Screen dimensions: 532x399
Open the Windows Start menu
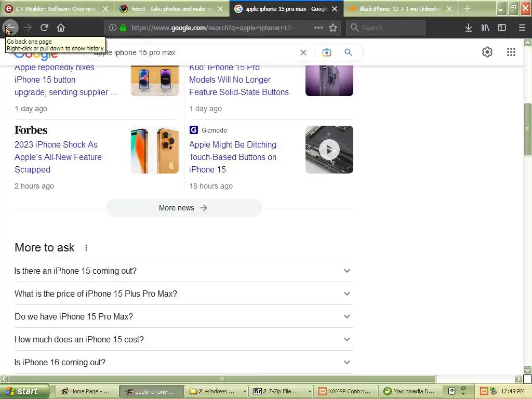coord(24,391)
